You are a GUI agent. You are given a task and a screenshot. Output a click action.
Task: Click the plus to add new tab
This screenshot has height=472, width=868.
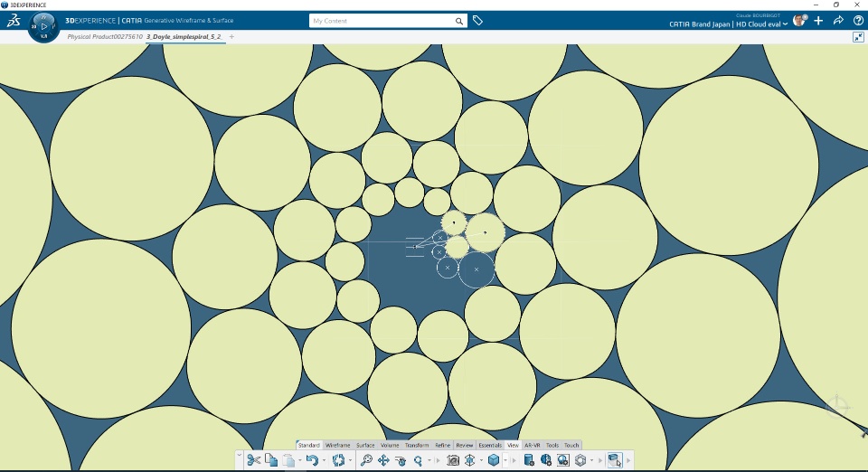[x=231, y=36]
